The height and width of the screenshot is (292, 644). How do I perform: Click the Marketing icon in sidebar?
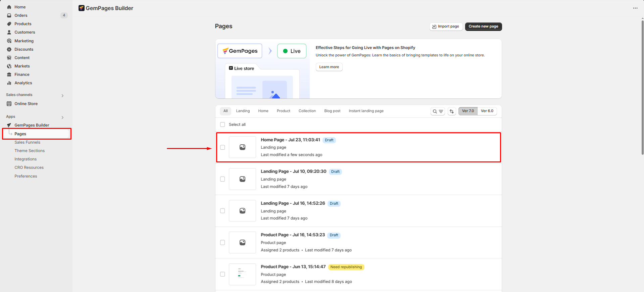[x=9, y=41]
